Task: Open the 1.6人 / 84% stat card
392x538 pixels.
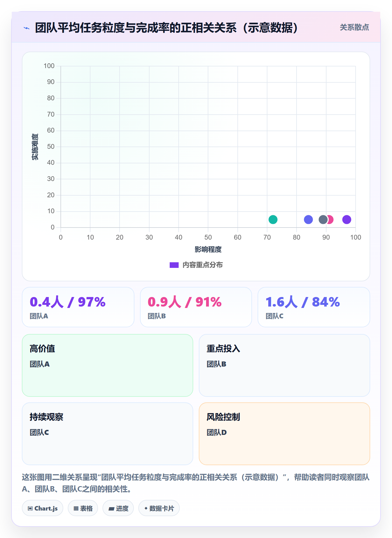Action: [x=314, y=307]
